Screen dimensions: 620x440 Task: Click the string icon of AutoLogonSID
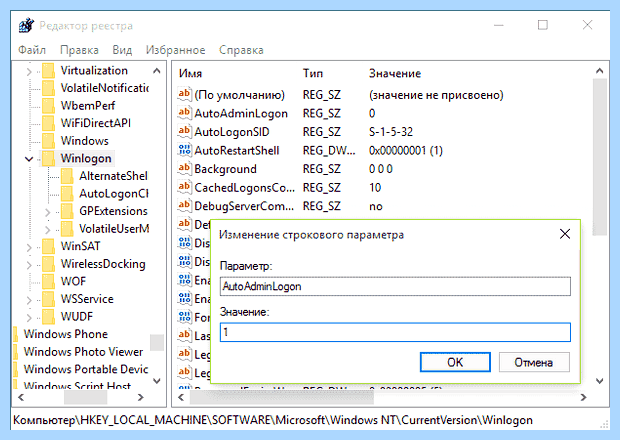184,131
